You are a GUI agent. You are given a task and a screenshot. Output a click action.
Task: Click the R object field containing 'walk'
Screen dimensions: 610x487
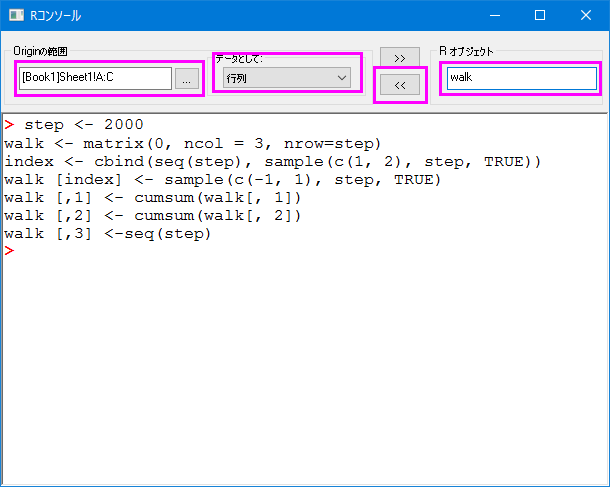pyautogui.click(x=521, y=78)
